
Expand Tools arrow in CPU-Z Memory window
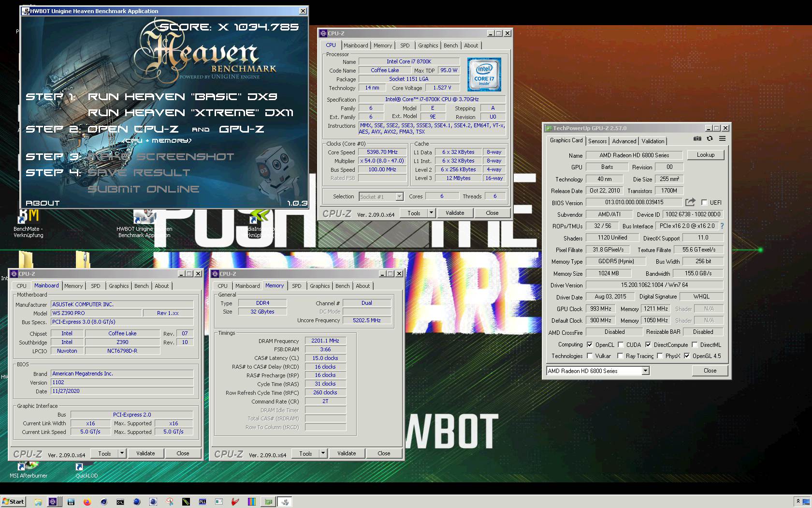click(x=323, y=453)
